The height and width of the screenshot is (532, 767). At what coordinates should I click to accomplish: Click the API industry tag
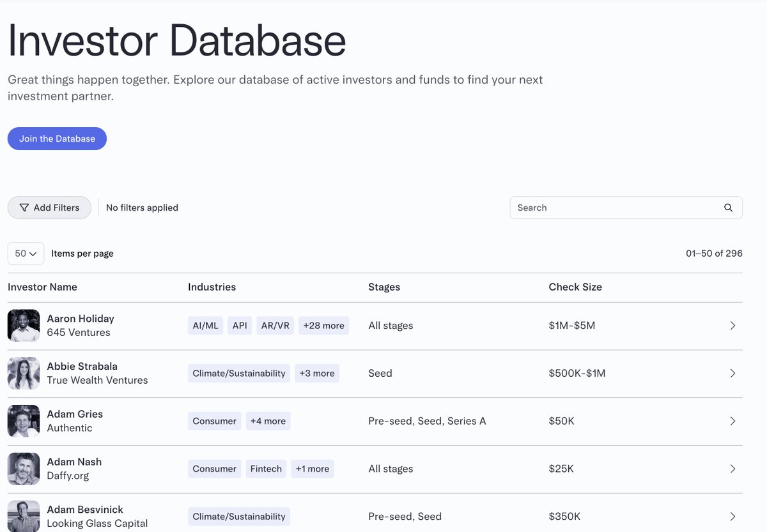[x=240, y=326]
